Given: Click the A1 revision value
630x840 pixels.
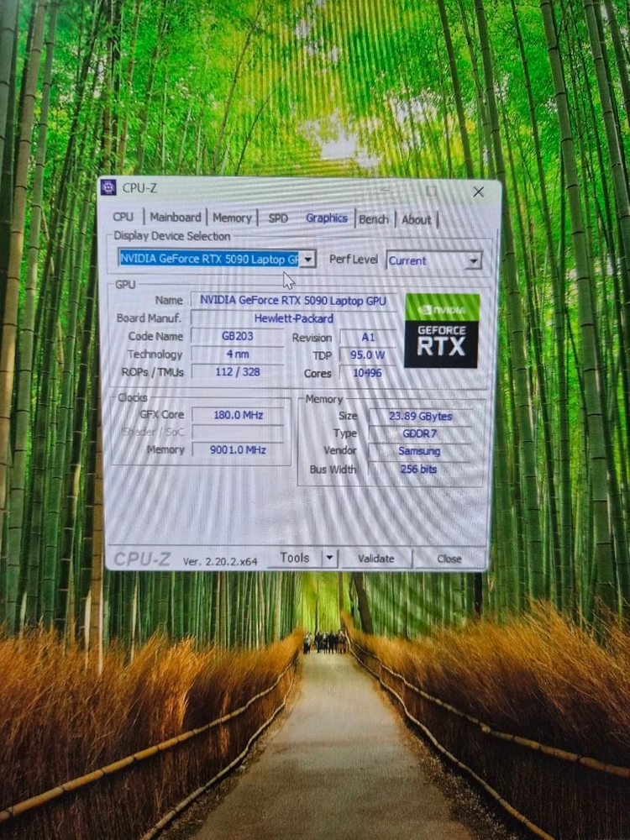Looking at the screenshot, I should 368,338.
